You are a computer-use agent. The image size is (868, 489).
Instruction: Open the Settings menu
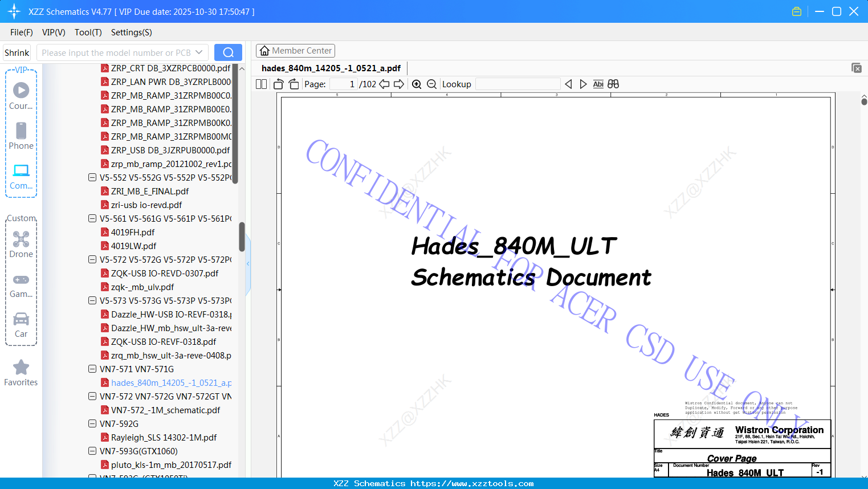[131, 32]
